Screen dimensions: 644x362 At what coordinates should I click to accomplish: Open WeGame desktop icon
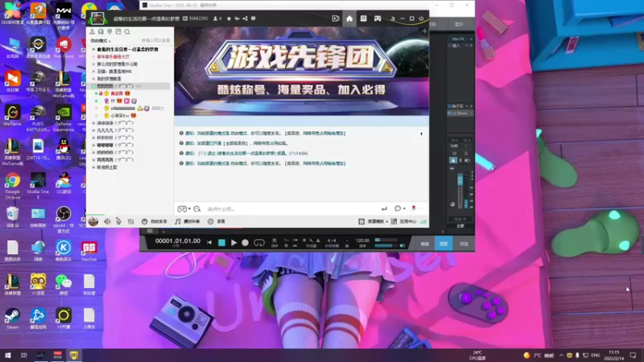(12, 115)
